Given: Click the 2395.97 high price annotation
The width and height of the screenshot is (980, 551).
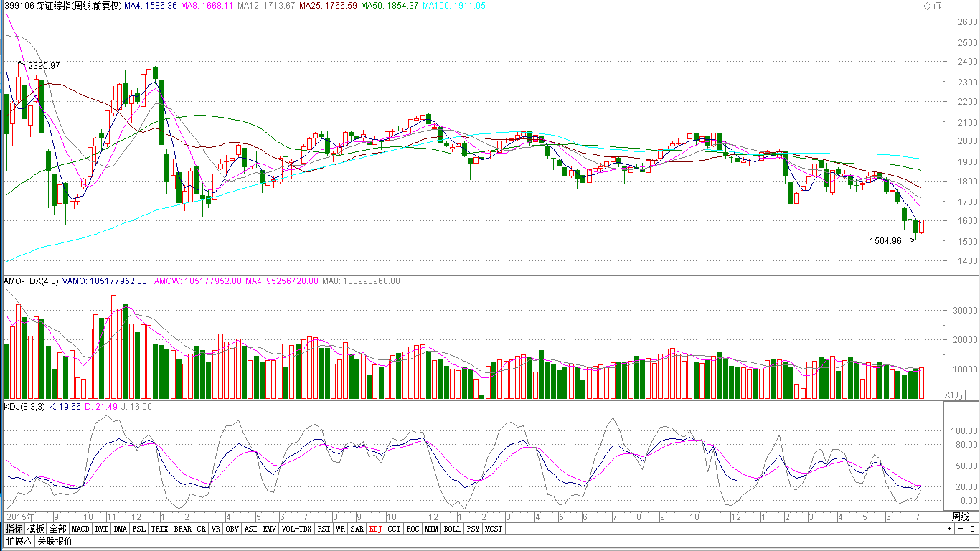Looking at the screenshot, I should coord(44,66).
